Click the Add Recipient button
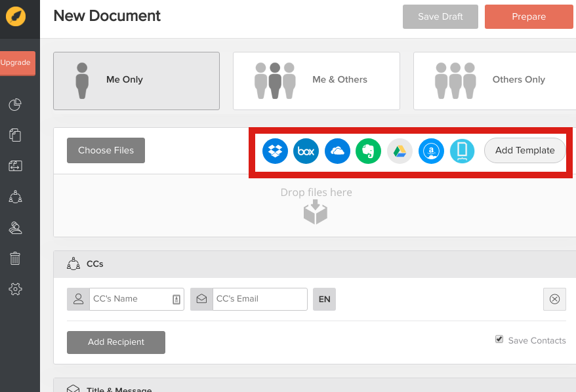This screenshot has width=576, height=392. (x=116, y=342)
